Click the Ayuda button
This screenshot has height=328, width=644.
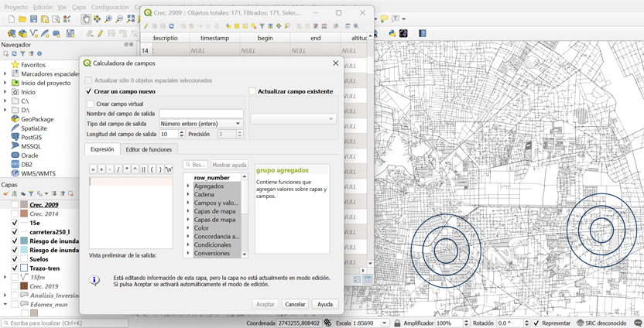coord(325,305)
